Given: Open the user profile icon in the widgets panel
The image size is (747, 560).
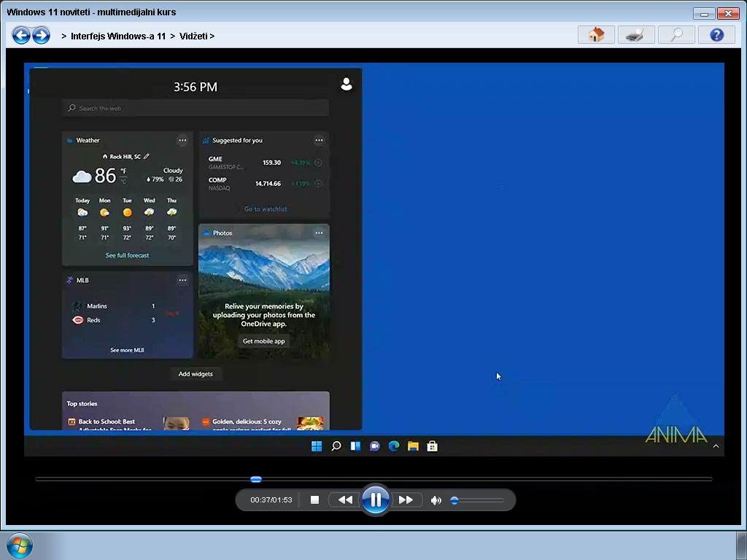Looking at the screenshot, I should (347, 83).
